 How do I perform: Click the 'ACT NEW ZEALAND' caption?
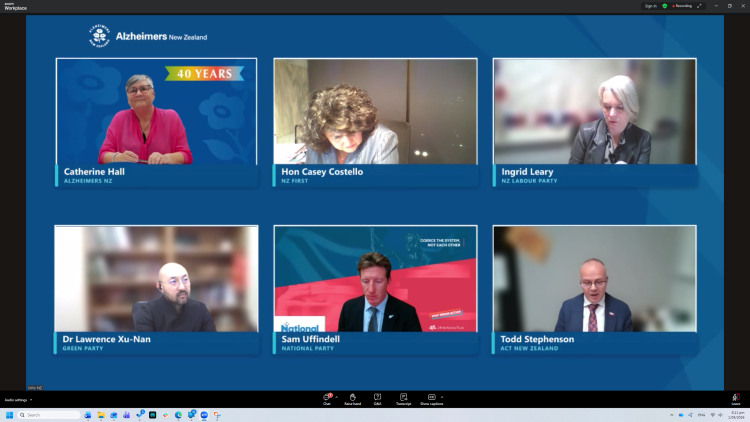point(529,348)
